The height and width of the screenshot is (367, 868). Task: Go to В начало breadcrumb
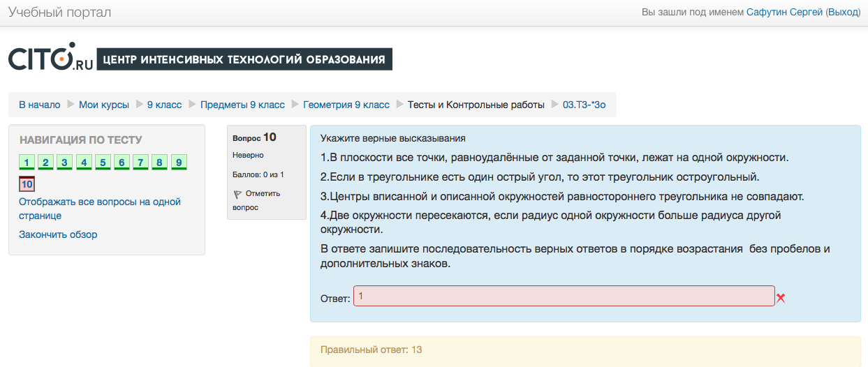[39, 105]
